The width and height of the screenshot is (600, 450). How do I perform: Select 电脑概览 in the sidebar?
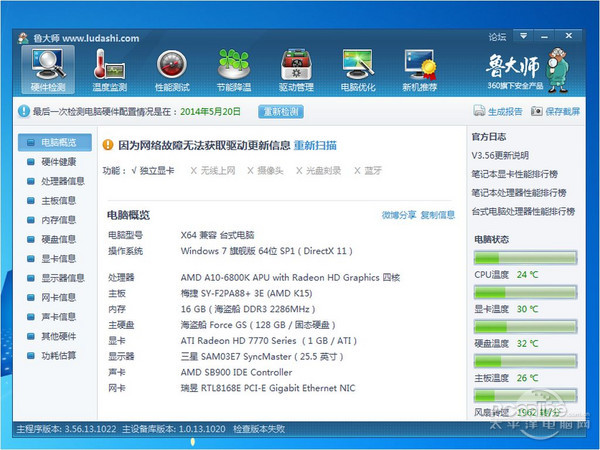pyautogui.click(x=55, y=142)
